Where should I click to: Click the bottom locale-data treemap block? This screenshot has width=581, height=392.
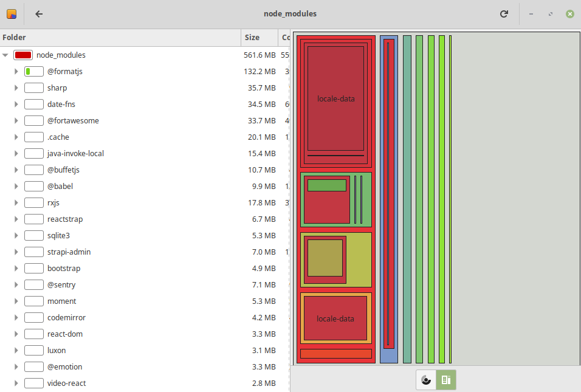click(x=335, y=318)
